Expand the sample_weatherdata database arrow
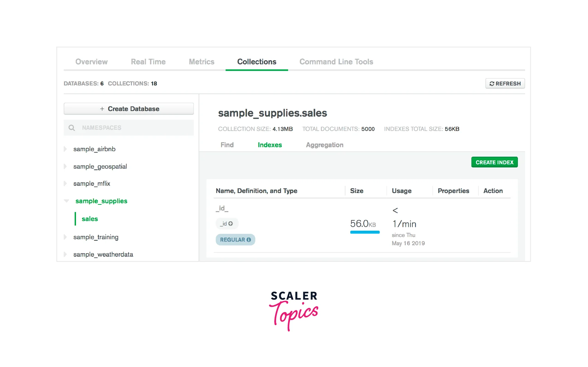 [65, 254]
